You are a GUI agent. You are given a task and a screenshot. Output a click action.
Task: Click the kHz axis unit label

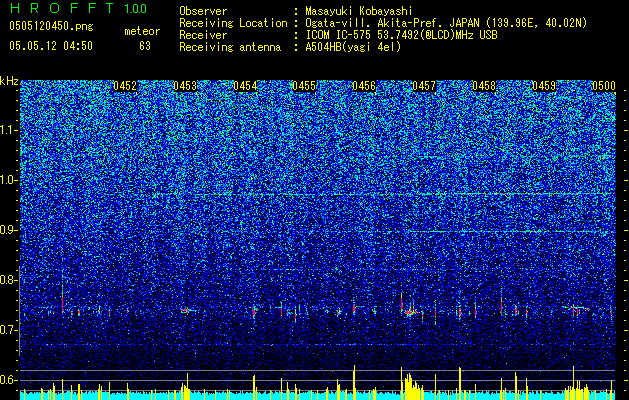coord(9,81)
